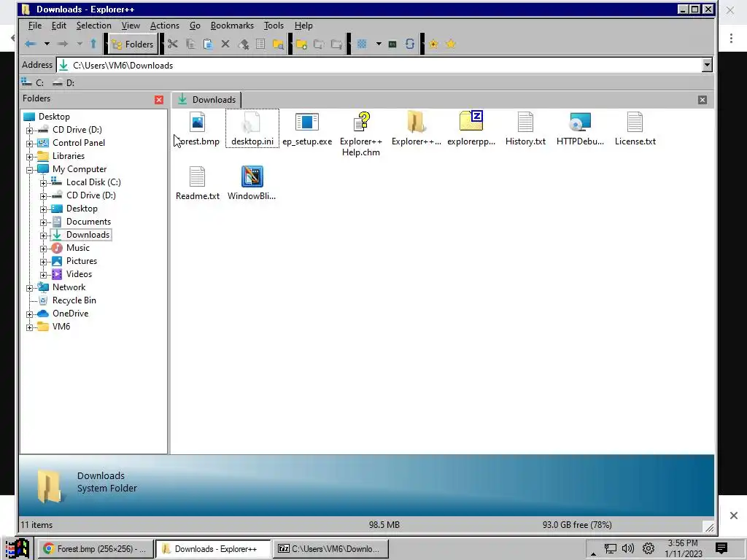Screen dimensions: 747x560
Task: Open the Actions menu
Action: pos(164,26)
